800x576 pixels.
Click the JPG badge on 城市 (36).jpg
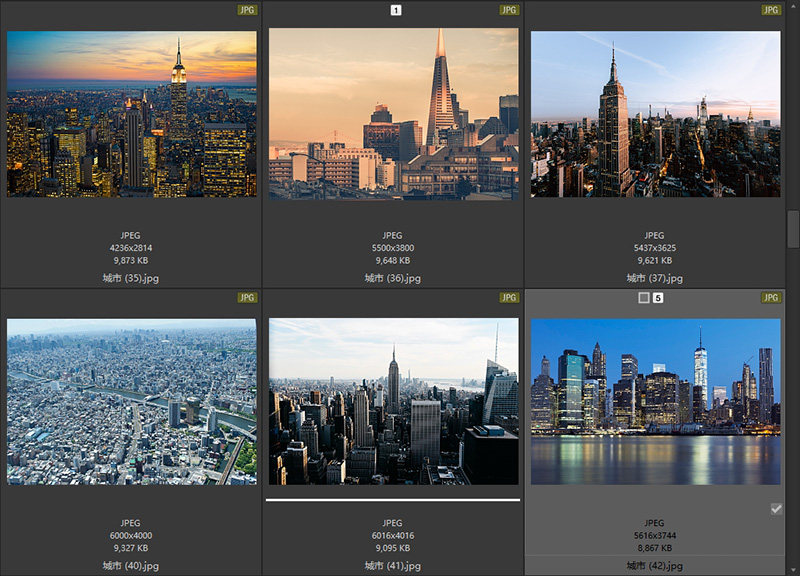(x=509, y=10)
